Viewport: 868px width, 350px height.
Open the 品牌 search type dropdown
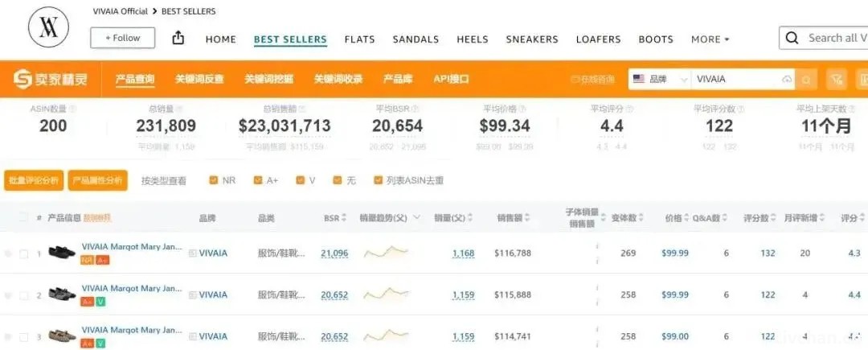pos(661,79)
